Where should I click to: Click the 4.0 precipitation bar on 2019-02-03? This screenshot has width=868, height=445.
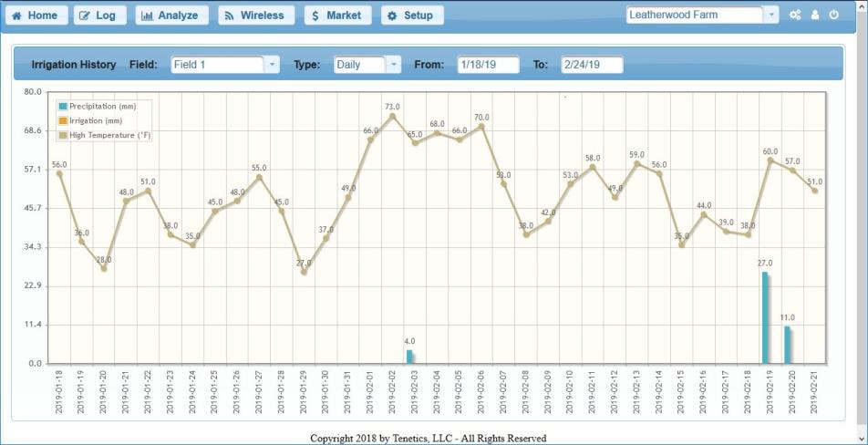coord(409,357)
